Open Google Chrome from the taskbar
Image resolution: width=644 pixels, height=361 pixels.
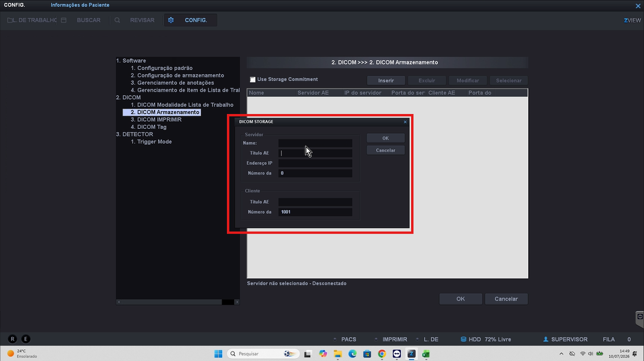point(382,354)
